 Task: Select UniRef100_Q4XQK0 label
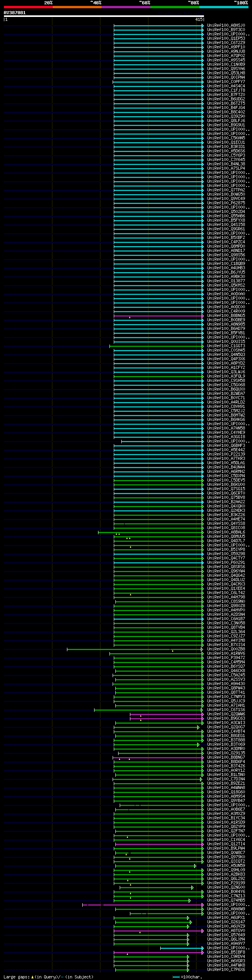pyautogui.click(x=226, y=506)
